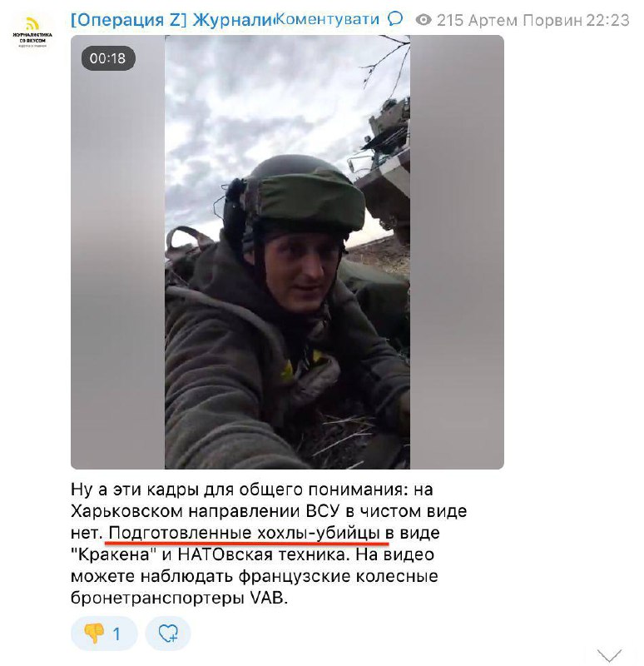
Task: Toggle the thumbs-down reaction
Action: coord(94,633)
